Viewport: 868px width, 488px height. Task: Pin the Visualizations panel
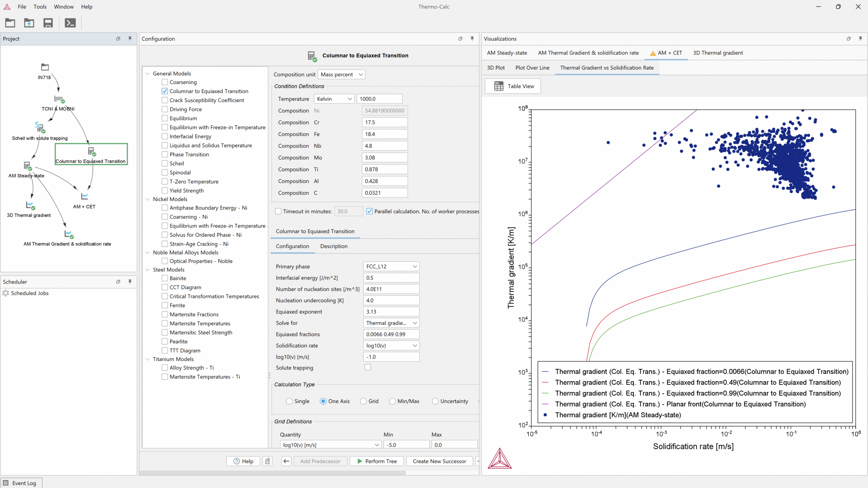click(x=860, y=39)
